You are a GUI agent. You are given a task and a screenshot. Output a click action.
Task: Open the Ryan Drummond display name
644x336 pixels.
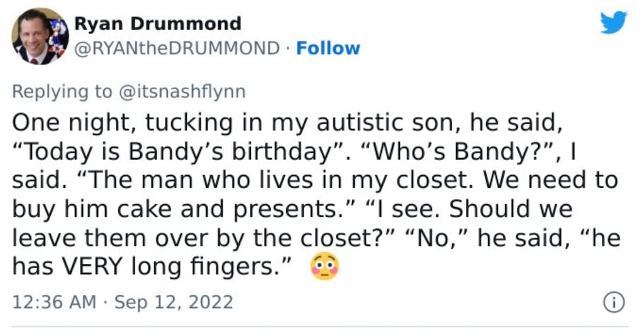pos(158,23)
